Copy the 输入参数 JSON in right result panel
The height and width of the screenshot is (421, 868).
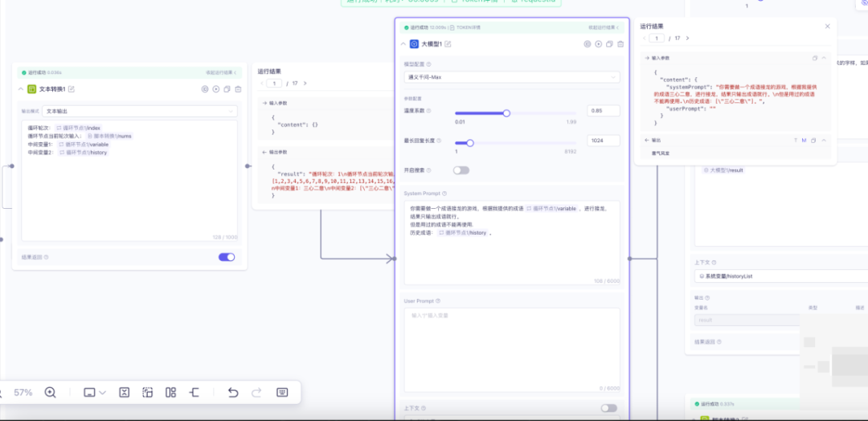pos(814,58)
